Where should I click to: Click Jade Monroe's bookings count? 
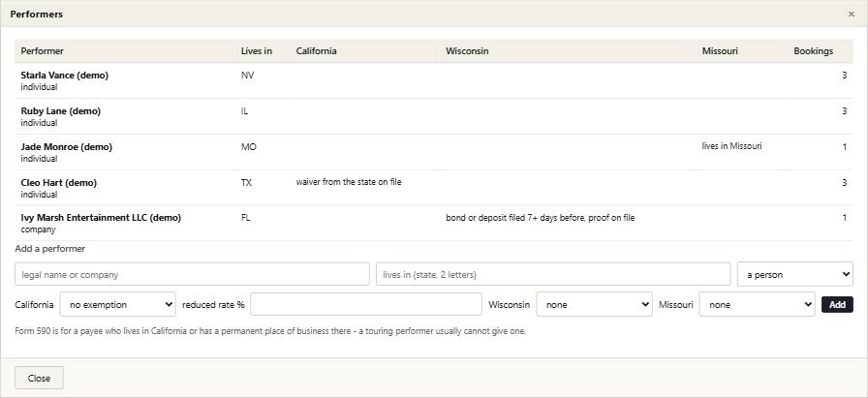point(844,147)
